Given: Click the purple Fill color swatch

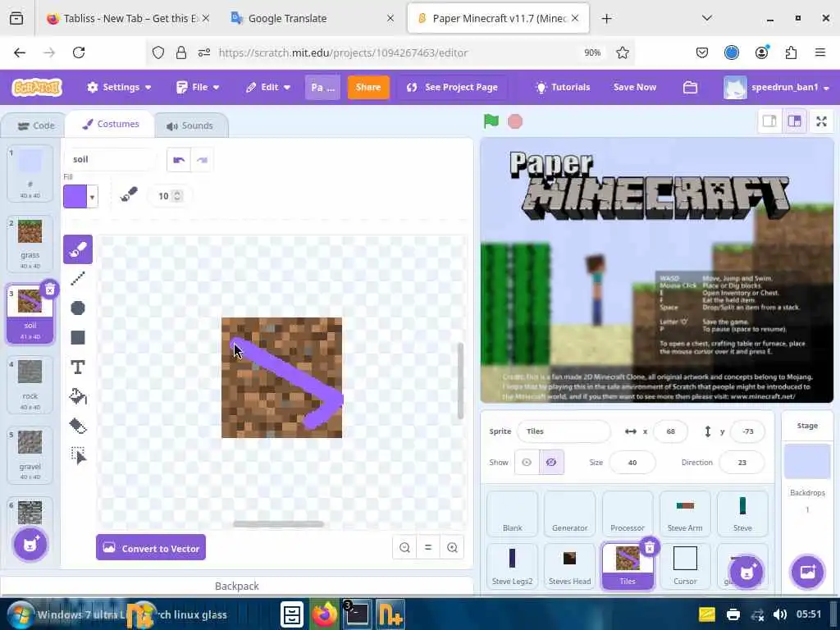Looking at the screenshot, I should (75, 197).
